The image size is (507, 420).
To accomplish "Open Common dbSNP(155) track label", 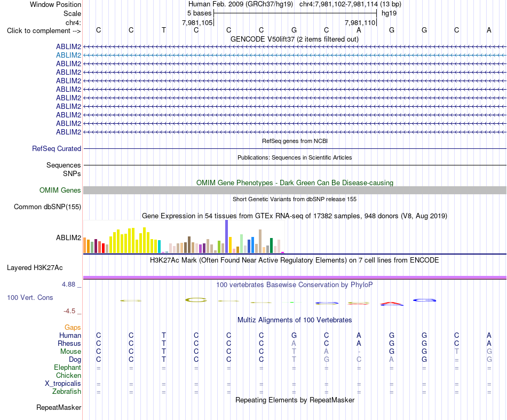I will [47, 207].
